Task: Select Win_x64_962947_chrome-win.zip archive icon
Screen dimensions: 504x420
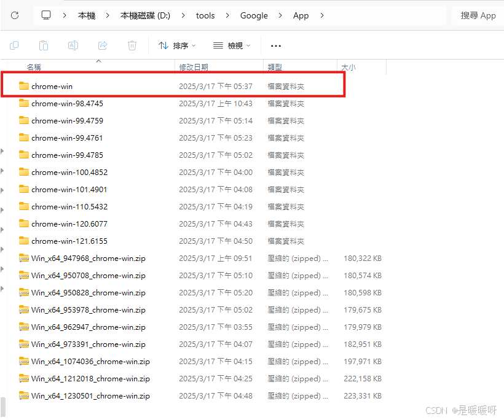Action: click(x=24, y=327)
